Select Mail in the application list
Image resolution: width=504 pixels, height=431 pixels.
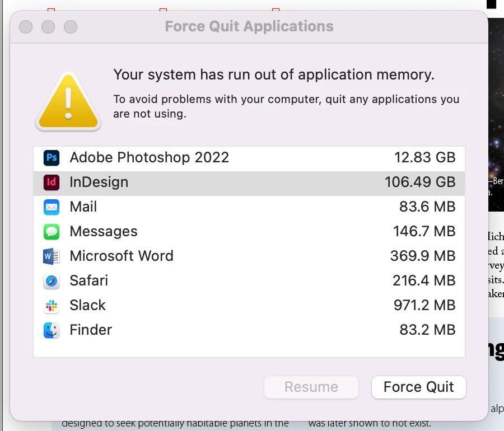83,207
